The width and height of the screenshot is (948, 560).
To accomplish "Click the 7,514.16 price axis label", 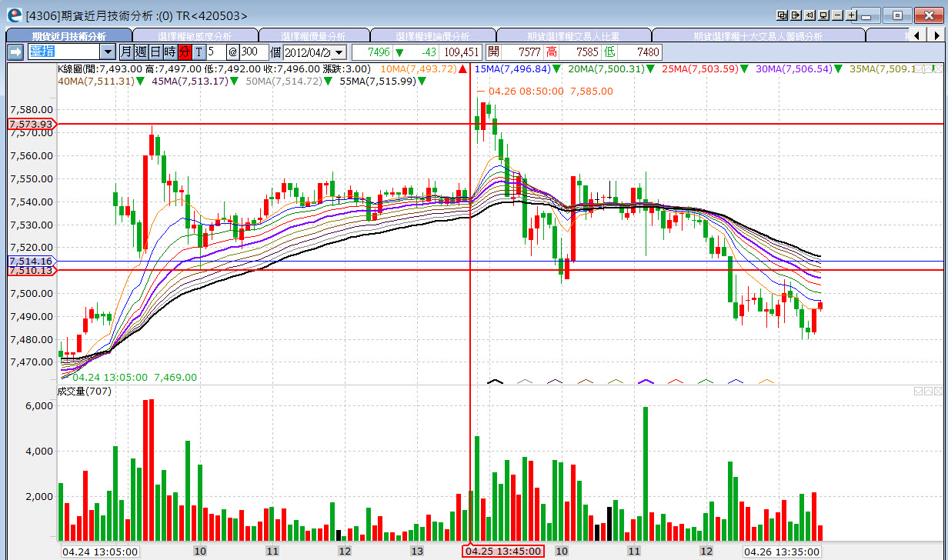I will pyautogui.click(x=32, y=261).
